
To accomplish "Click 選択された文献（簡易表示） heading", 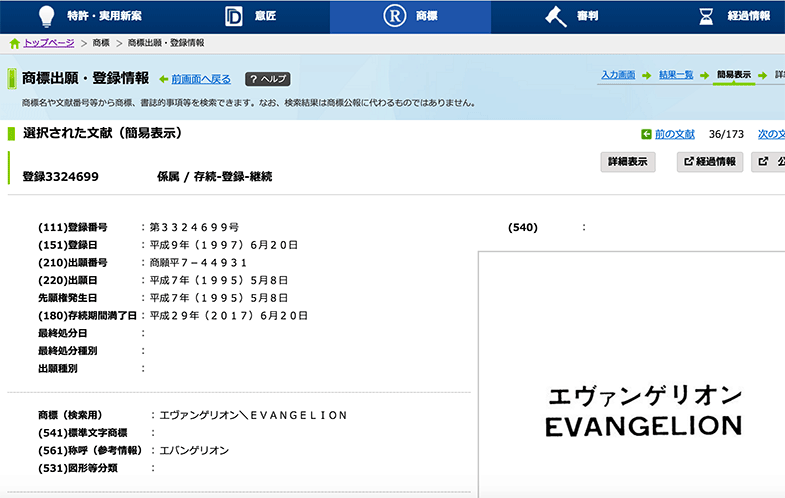I will pyautogui.click(x=102, y=133).
